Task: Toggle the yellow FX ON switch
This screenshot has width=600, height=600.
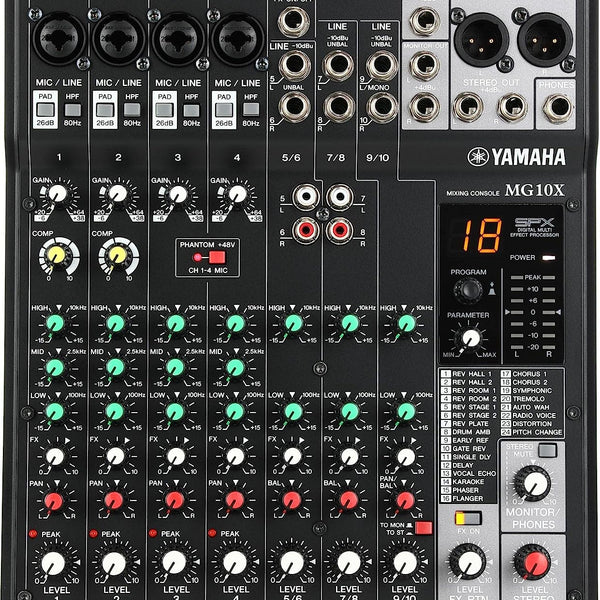Action: click(468, 518)
